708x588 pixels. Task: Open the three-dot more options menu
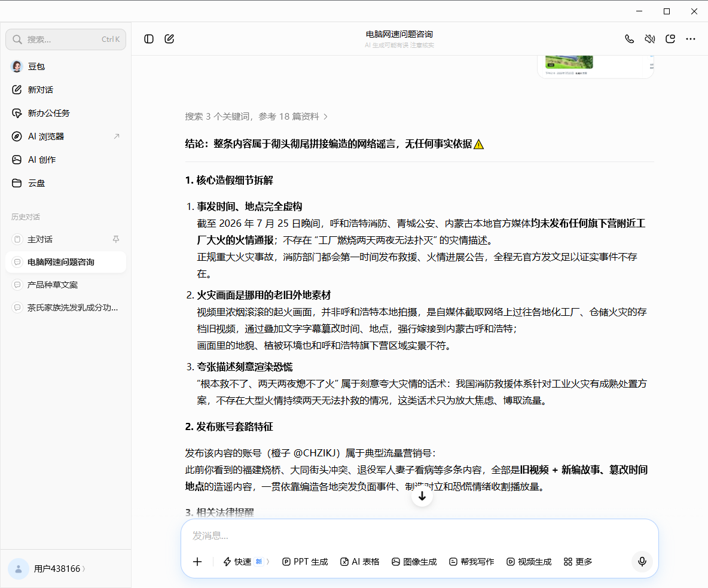(691, 39)
